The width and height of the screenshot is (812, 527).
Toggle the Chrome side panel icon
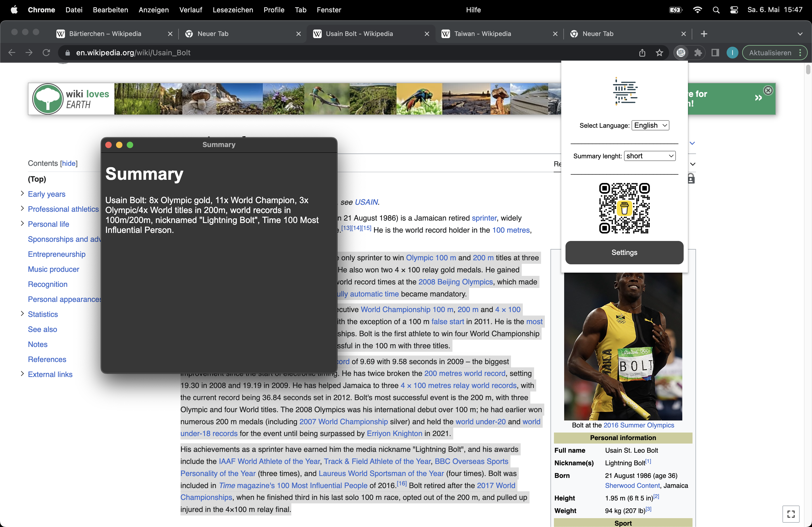[715, 53]
